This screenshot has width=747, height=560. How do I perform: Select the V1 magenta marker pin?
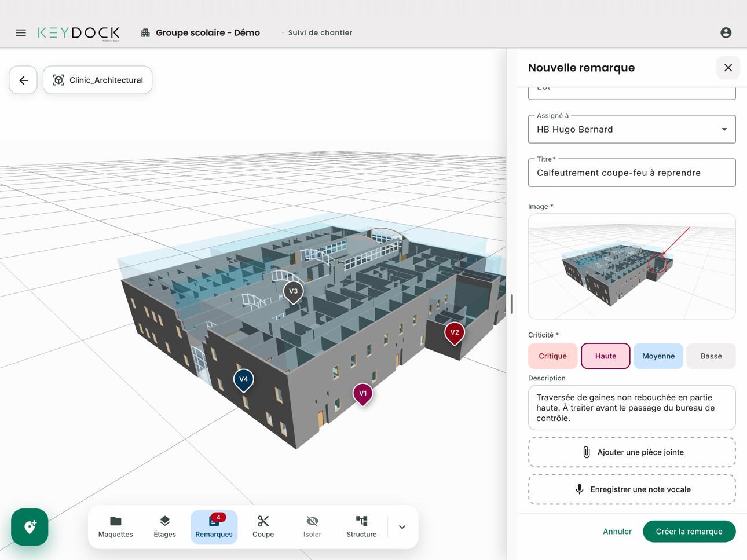coord(363,394)
